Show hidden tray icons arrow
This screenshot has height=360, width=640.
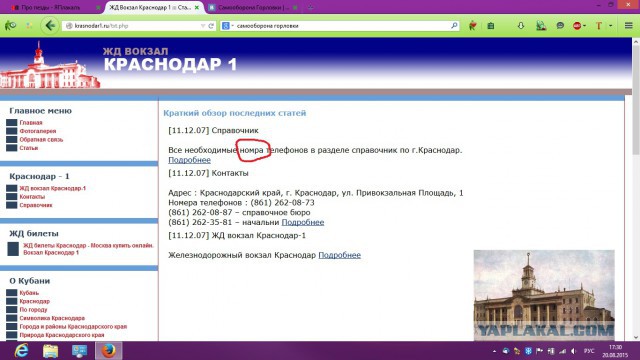[494, 351]
